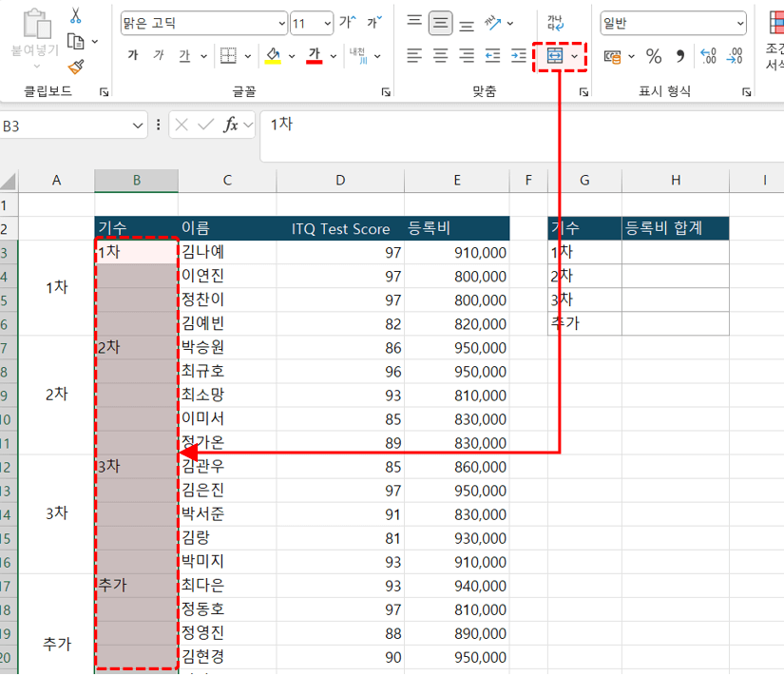Align text to bottom of cell

point(467,25)
